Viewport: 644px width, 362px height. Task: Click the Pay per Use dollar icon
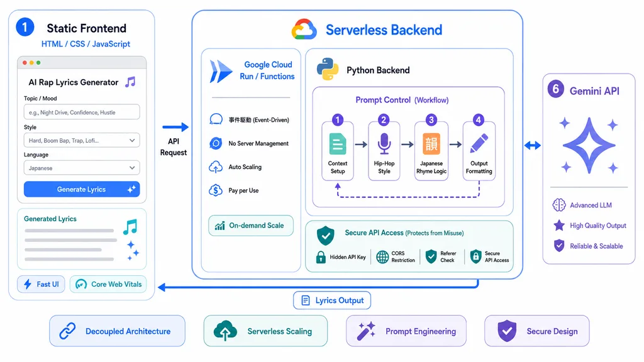tap(216, 190)
